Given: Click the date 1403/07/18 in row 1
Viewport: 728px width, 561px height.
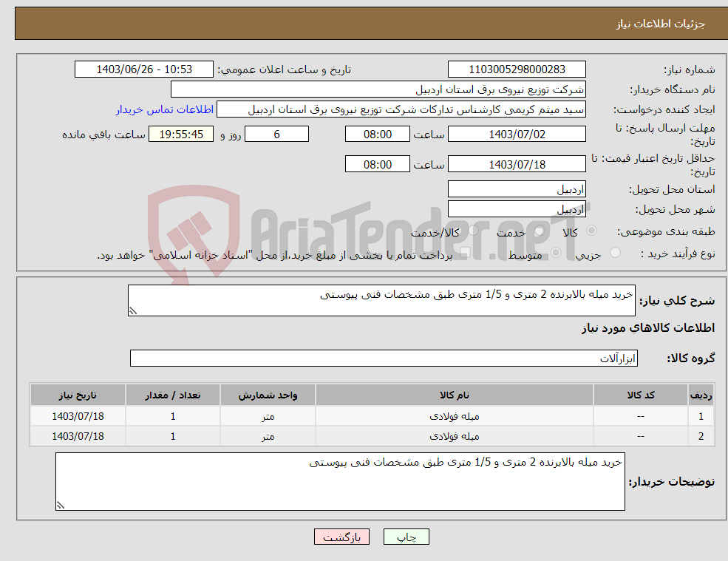Looking at the screenshot, I should tap(78, 417).
